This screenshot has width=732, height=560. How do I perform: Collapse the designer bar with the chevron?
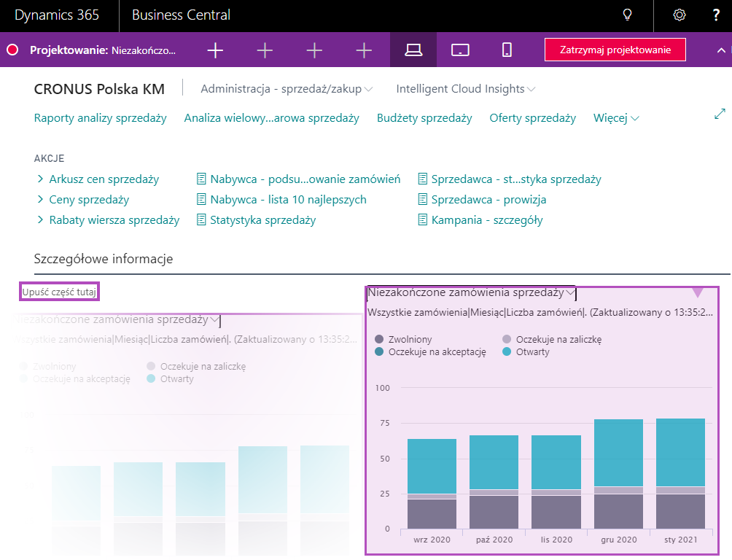point(721,50)
